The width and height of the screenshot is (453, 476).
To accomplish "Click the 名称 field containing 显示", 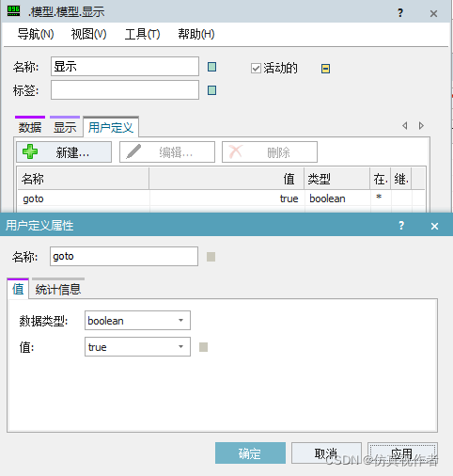I will 125,67.
